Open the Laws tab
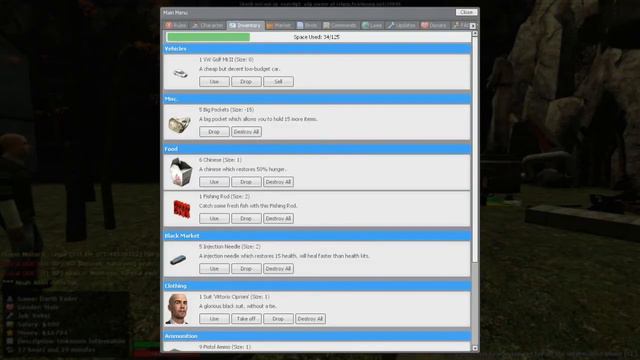 click(372, 25)
